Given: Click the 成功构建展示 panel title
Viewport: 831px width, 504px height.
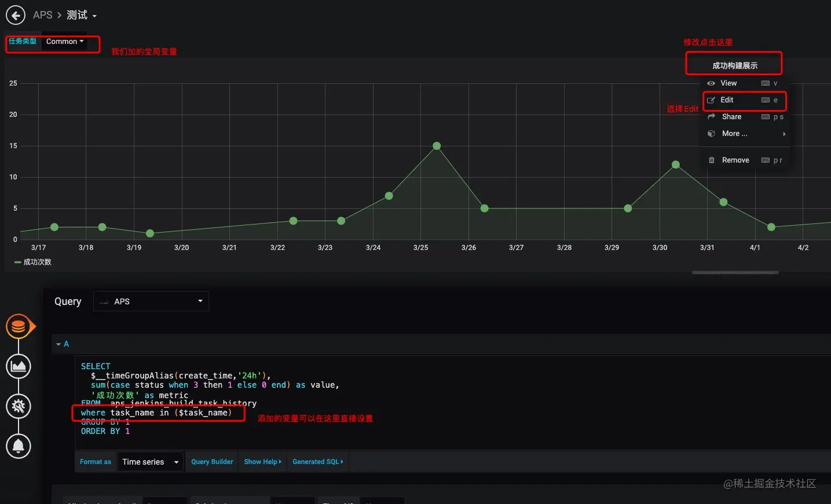Looking at the screenshot, I should tap(734, 65).
